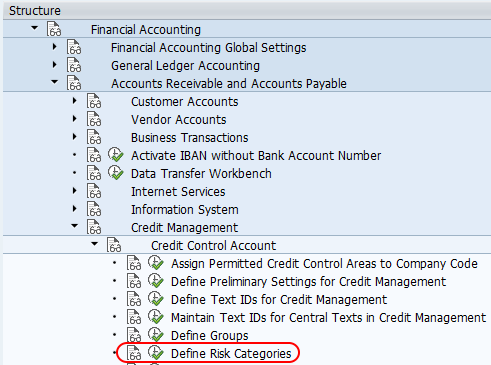Select Assign Permitted Credit Control Areas text
Screen dimensions: 491x365
pos(324,264)
